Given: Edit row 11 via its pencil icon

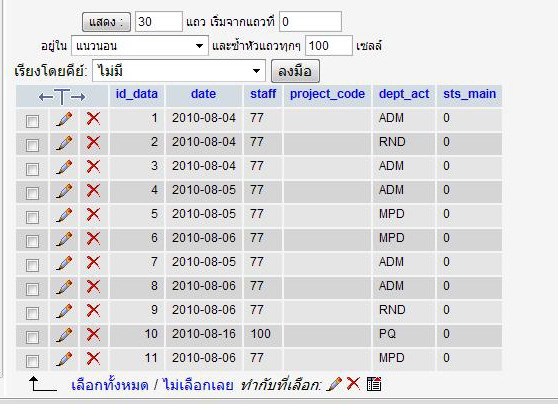Looking at the screenshot, I should 64,359.
